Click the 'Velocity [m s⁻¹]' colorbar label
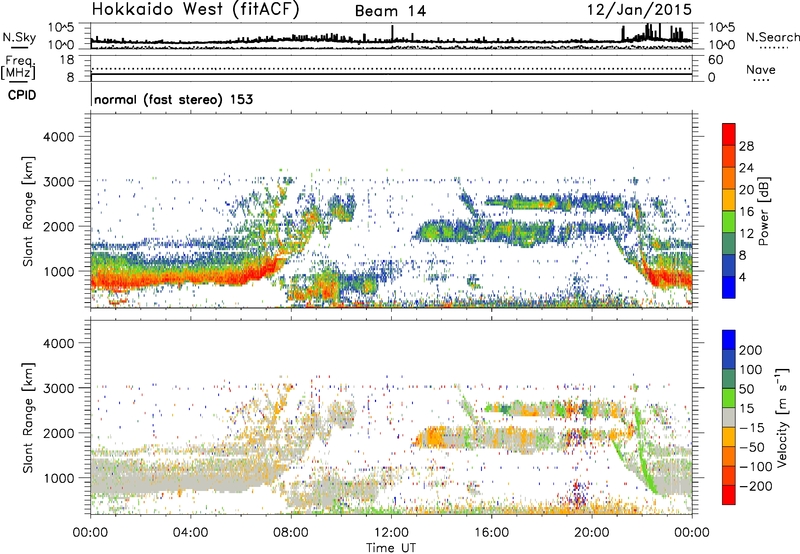This screenshot has width=800, height=554. (x=782, y=417)
